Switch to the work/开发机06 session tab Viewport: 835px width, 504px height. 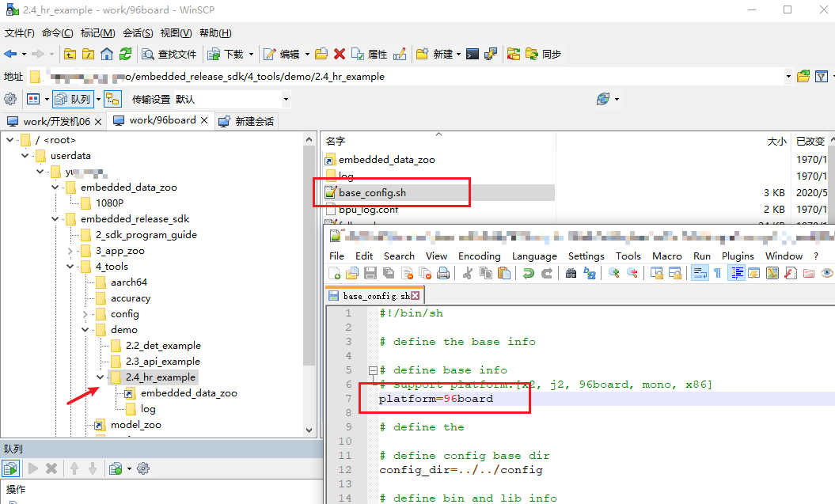(x=54, y=121)
